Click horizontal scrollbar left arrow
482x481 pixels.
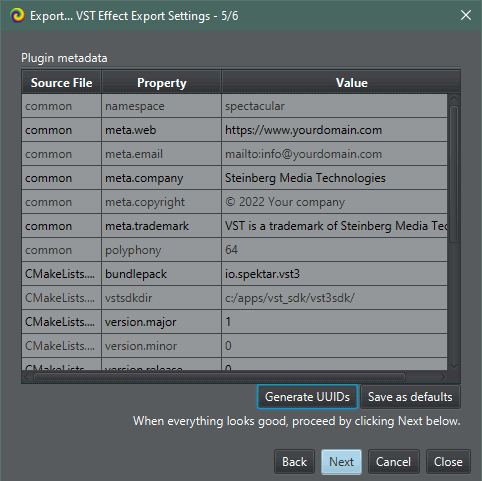(27, 377)
